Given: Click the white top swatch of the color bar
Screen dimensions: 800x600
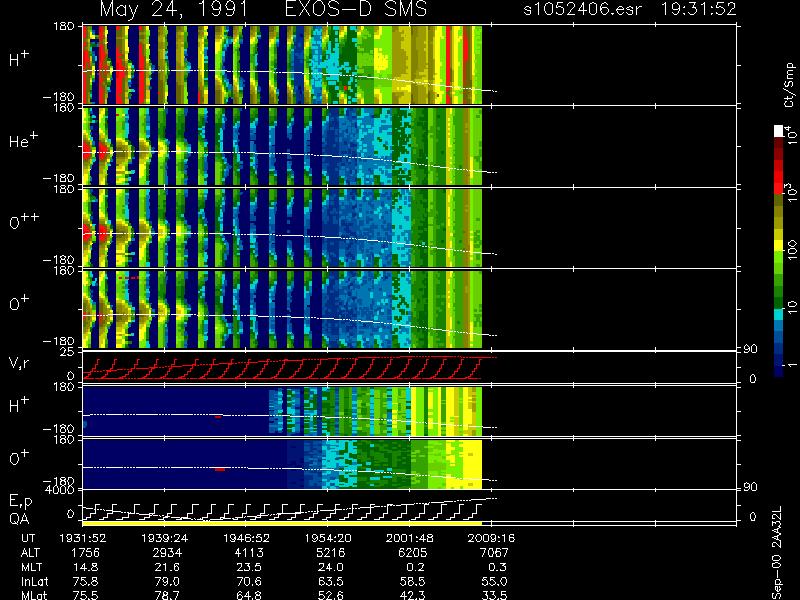Looking at the screenshot, I should point(779,131).
